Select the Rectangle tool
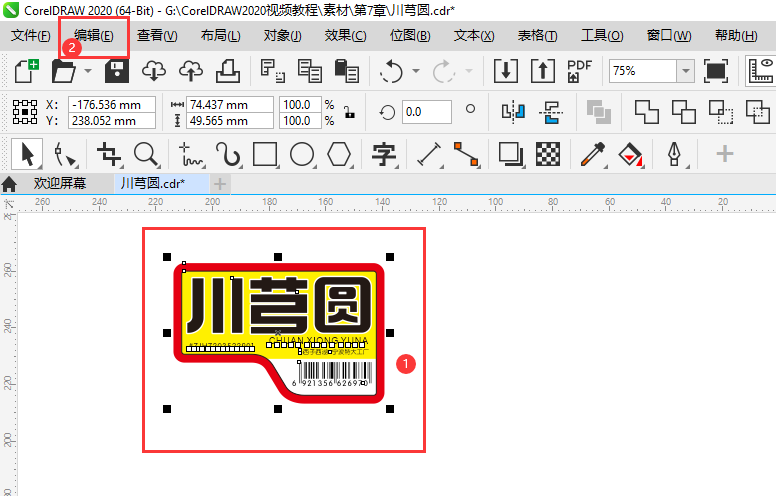The image size is (776, 496). [x=265, y=154]
